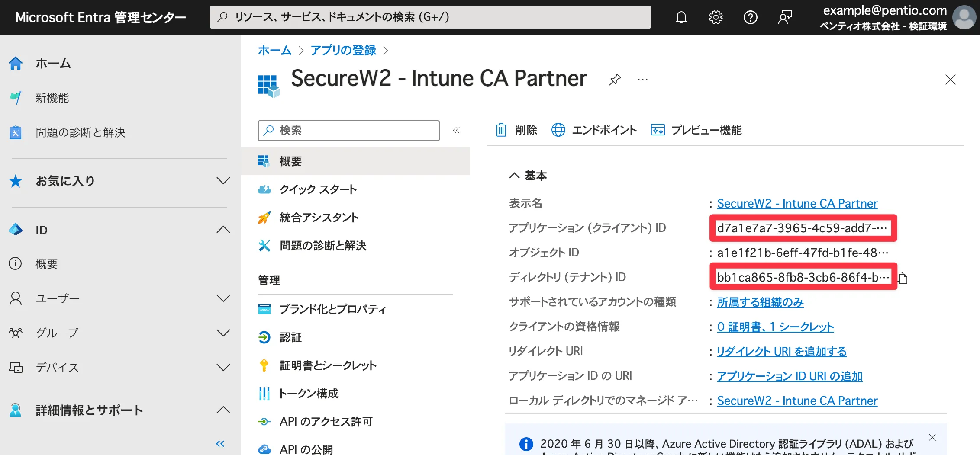
Task: Copy the directory tenant ID
Action: (x=903, y=278)
